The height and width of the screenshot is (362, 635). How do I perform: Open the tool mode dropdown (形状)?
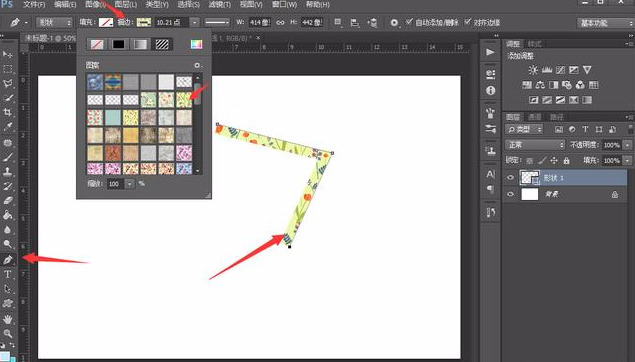point(54,23)
